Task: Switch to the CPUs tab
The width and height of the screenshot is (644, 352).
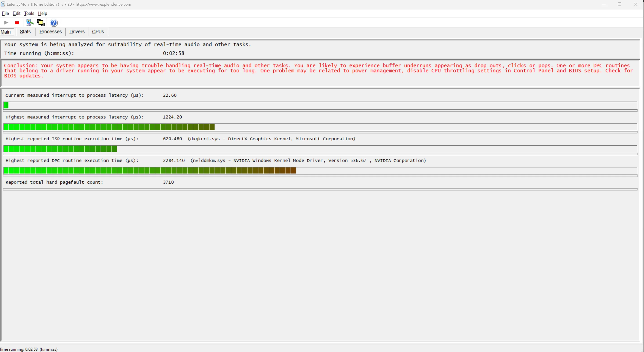Action: click(x=98, y=31)
